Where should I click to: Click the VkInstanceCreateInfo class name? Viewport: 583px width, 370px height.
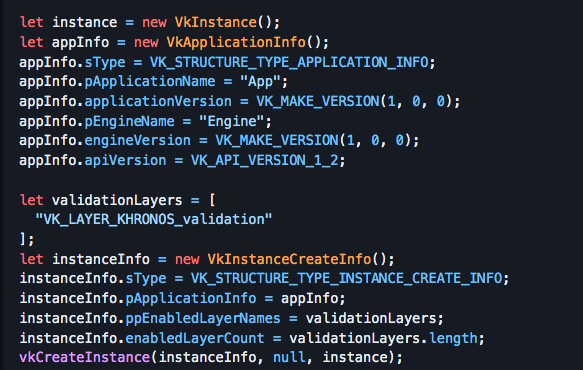click(x=289, y=259)
